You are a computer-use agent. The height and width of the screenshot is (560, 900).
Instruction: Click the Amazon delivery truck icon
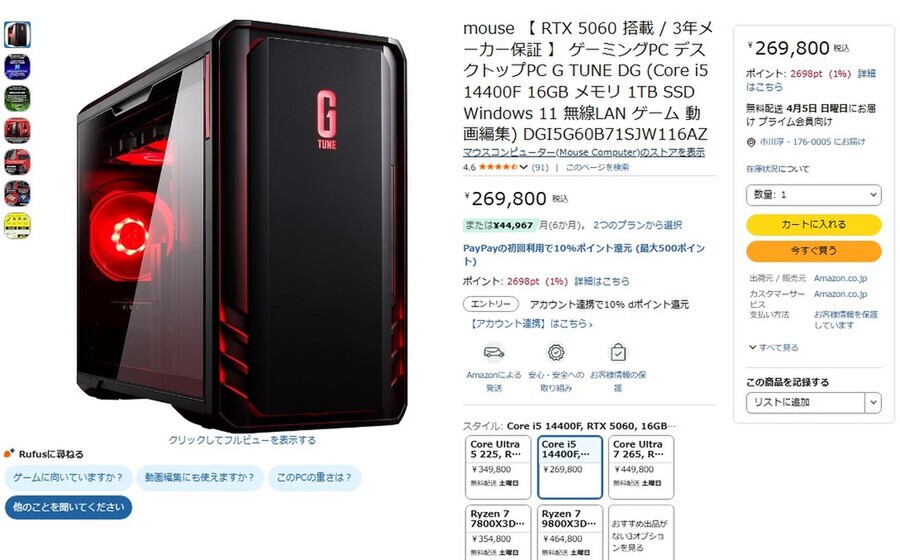coord(494,352)
